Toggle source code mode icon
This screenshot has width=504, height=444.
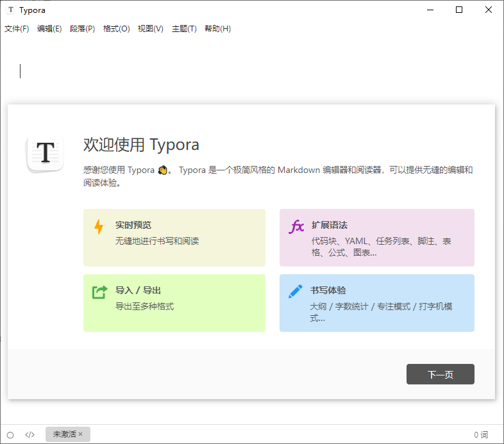pos(29,434)
